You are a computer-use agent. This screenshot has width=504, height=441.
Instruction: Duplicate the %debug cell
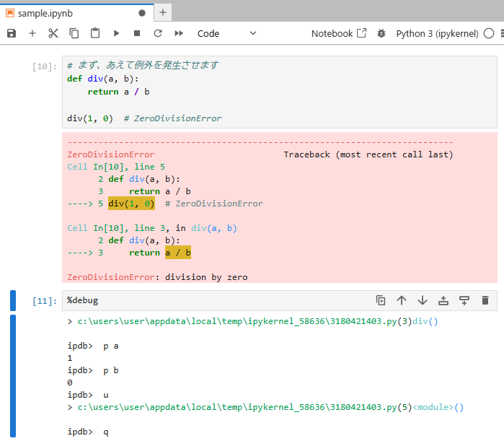pos(381,300)
